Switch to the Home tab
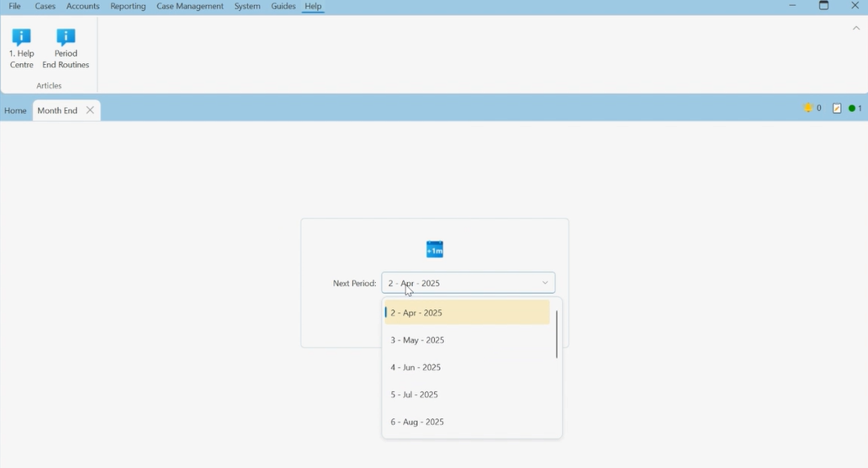Screen dimensions: 868x468 [x=15, y=110]
